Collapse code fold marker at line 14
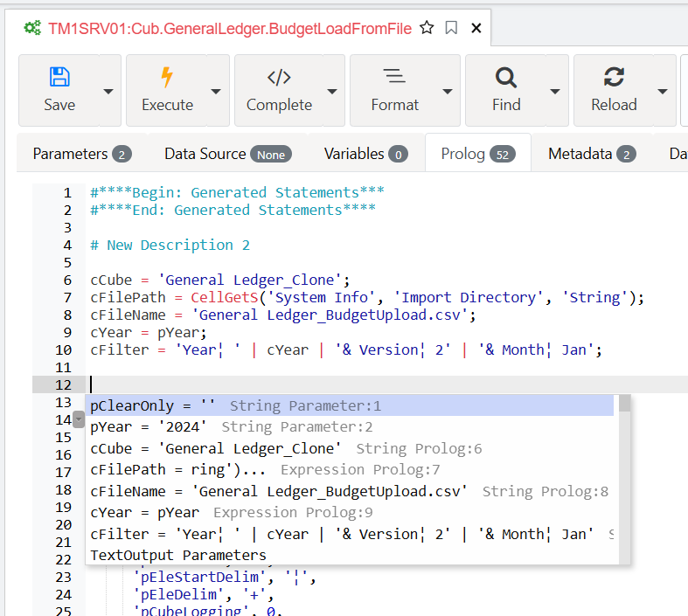 [79, 419]
